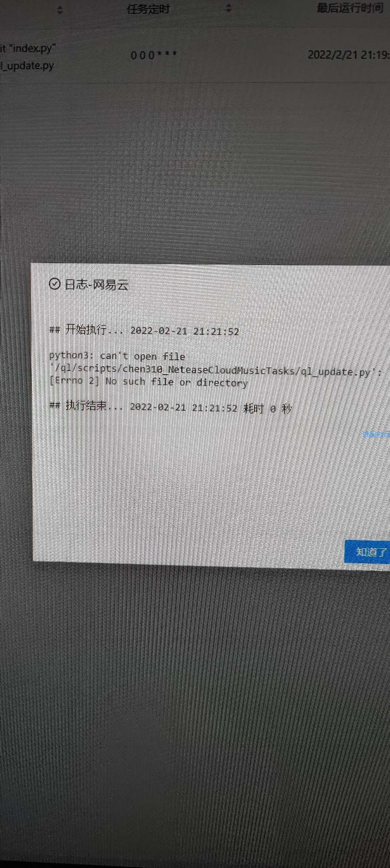Image resolution: width=390 pixels, height=868 pixels.
Task: Click the Errno 2 No such file line
Action: click(148, 382)
